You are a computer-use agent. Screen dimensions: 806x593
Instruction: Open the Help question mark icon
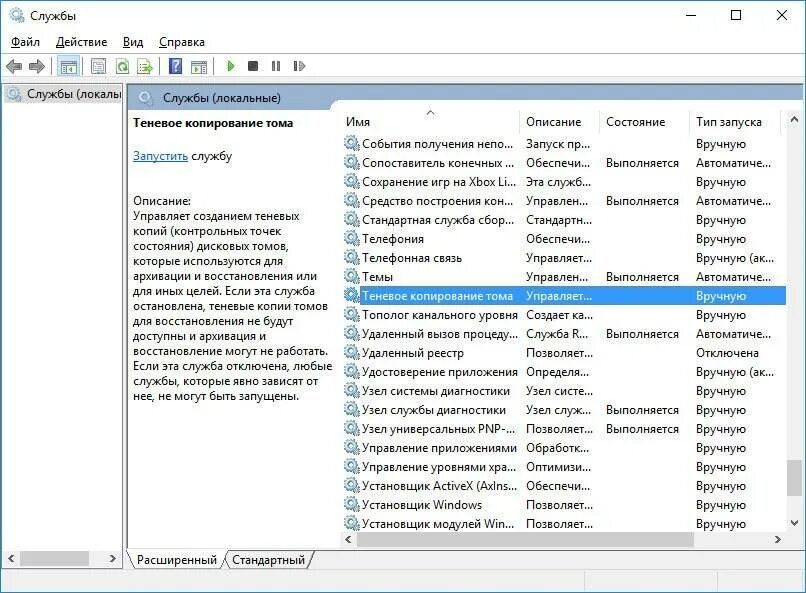click(175, 66)
